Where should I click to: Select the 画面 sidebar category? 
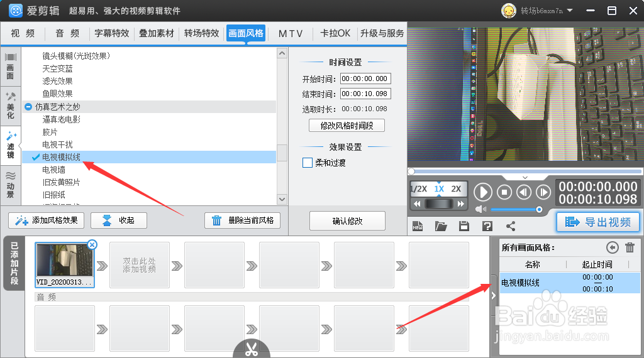pos(10,67)
